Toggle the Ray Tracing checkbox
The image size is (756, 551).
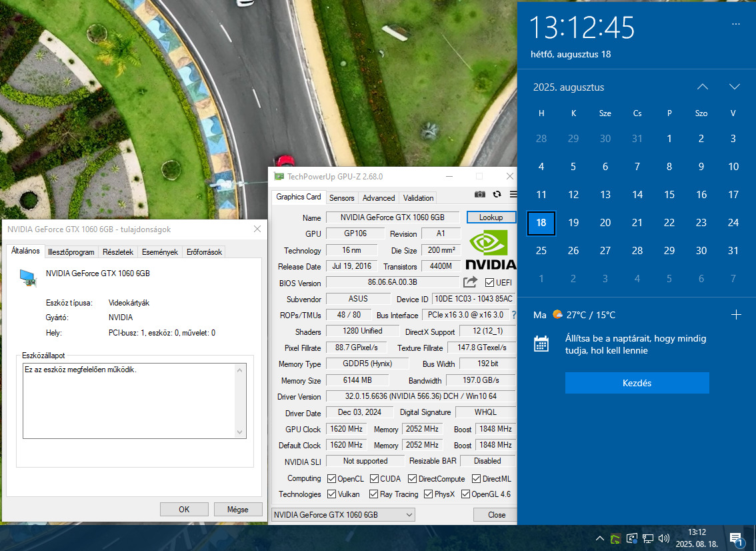pos(373,494)
